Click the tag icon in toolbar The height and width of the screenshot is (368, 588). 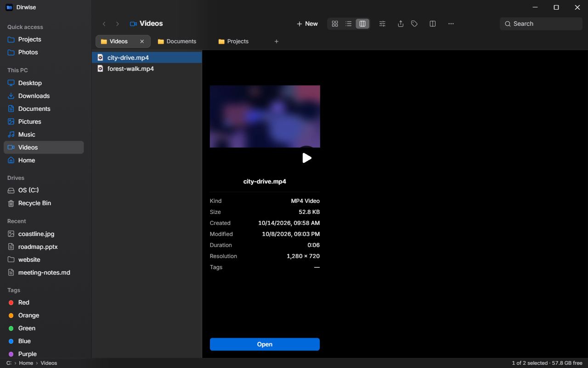(x=414, y=24)
